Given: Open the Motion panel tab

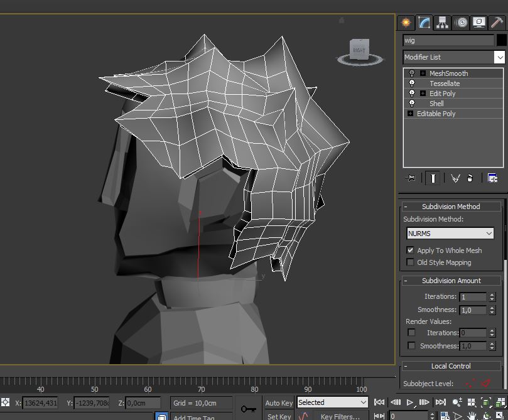Looking at the screenshot, I should click(462, 23).
